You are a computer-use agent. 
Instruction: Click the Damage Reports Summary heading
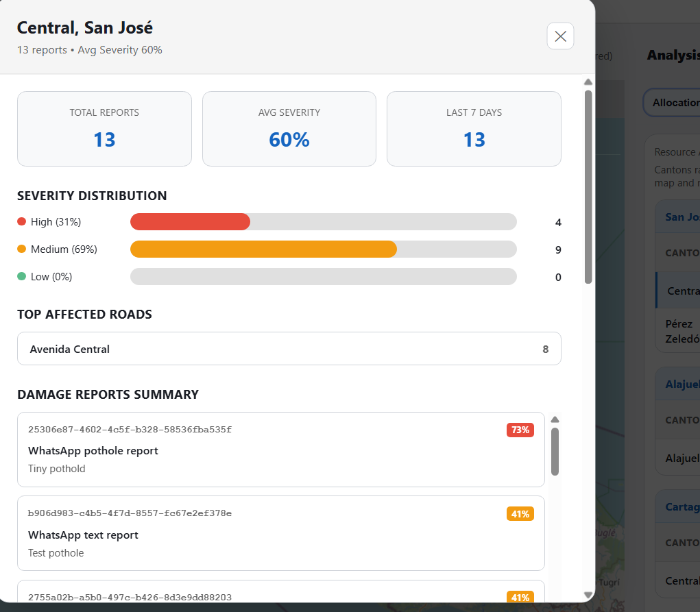108,395
